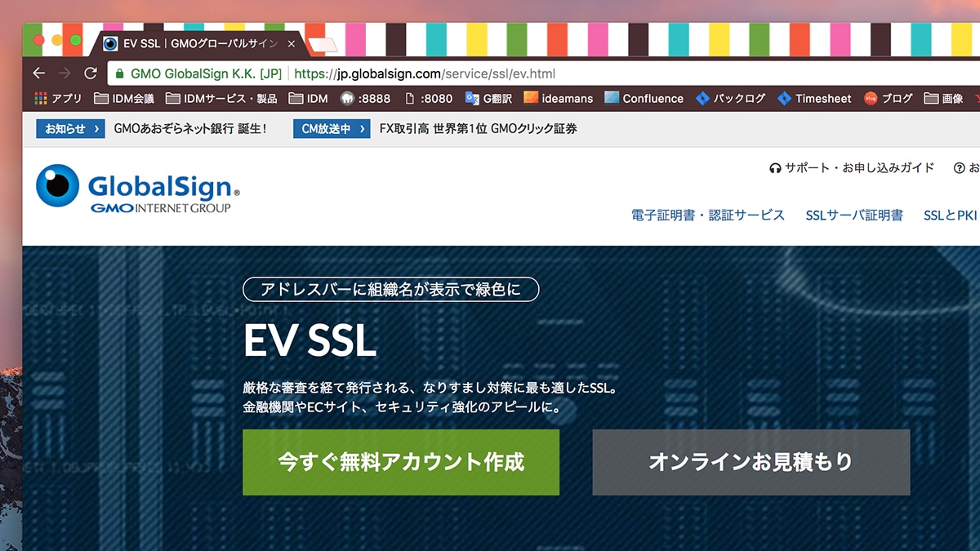The image size is (980, 551).
Task: Open the :8888 bookmark
Action: [x=365, y=98]
